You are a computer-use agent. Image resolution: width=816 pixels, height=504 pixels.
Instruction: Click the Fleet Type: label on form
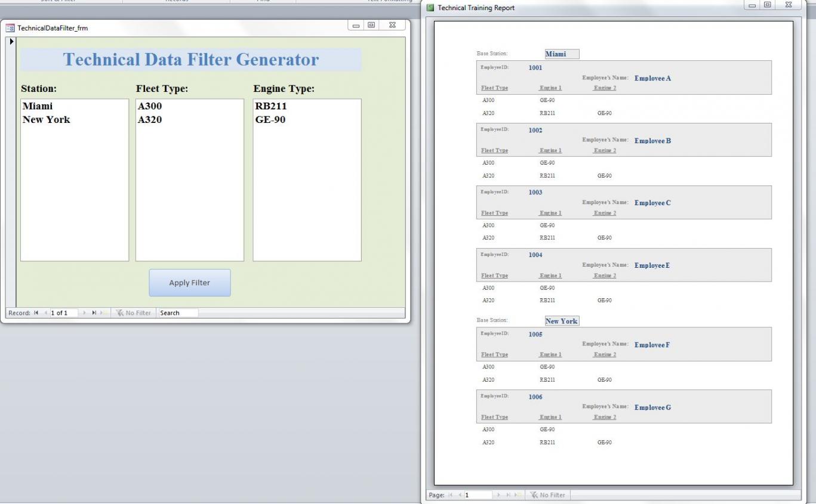[x=162, y=89]
